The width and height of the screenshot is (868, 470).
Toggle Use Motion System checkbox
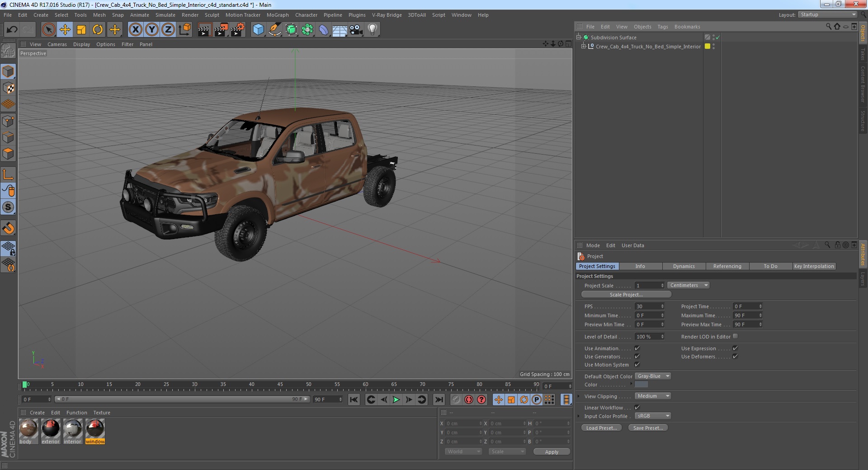pyautogui.click(x=637, y=364)
